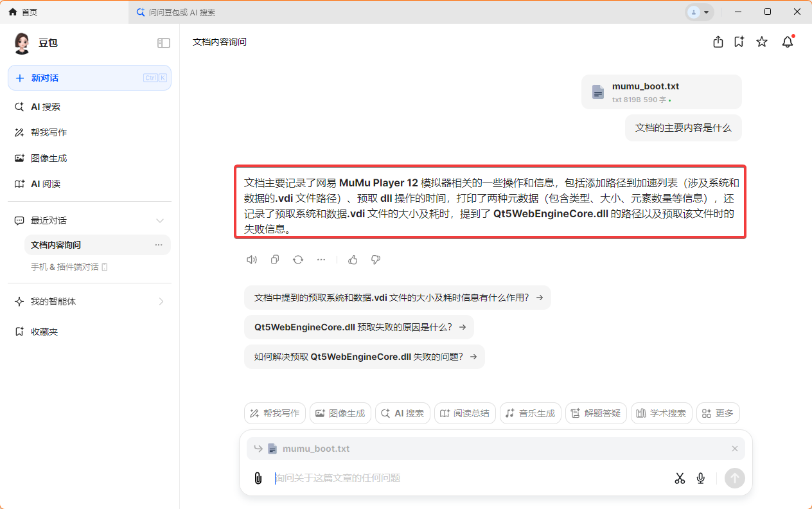Open 帮我写作 in the sidebar
The width and height of the screenshot is (812, 509).
pos(89,132)
